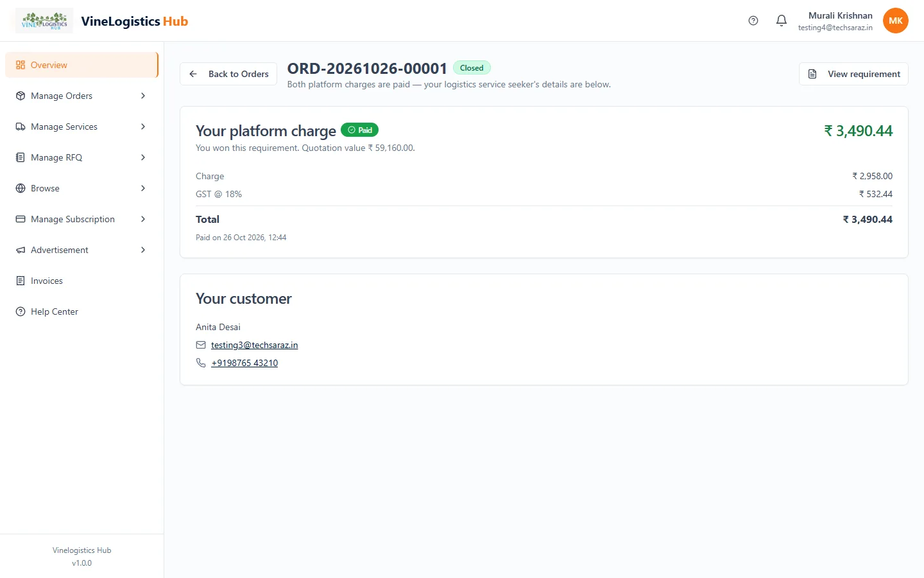Click the Charge amount ₹ 2,958.00
Viewport: 924px width, 578px height.
pos(873,176)
